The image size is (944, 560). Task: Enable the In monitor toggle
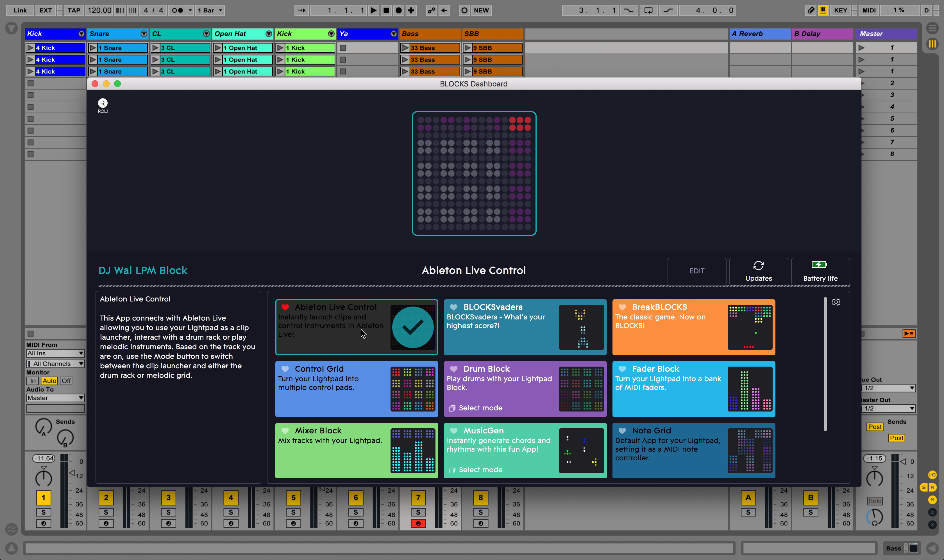33,380
